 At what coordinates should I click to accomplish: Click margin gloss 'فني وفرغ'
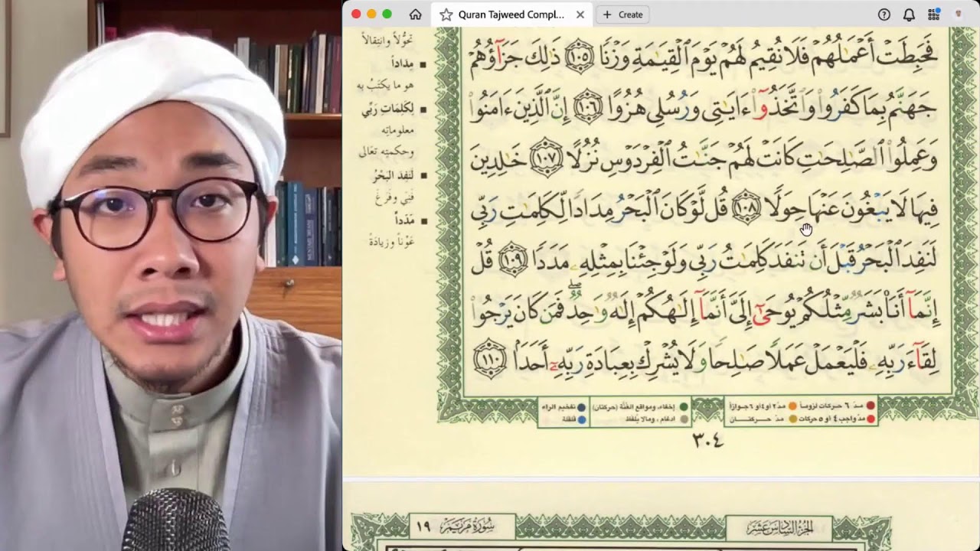tap(394, 199)
